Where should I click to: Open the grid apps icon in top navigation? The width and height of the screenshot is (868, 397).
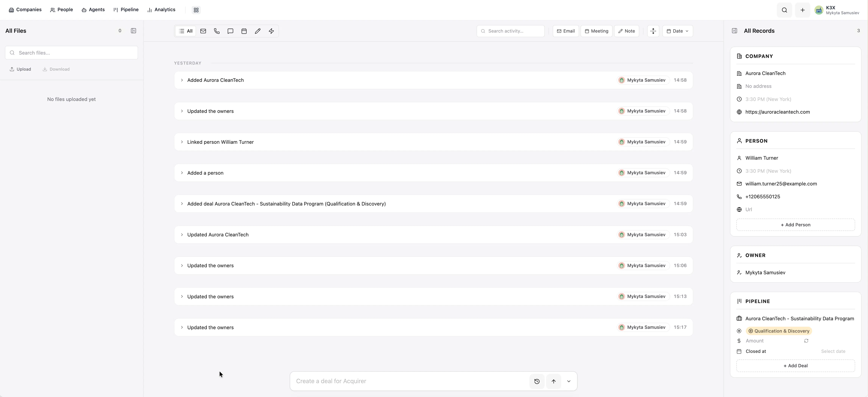196,10
